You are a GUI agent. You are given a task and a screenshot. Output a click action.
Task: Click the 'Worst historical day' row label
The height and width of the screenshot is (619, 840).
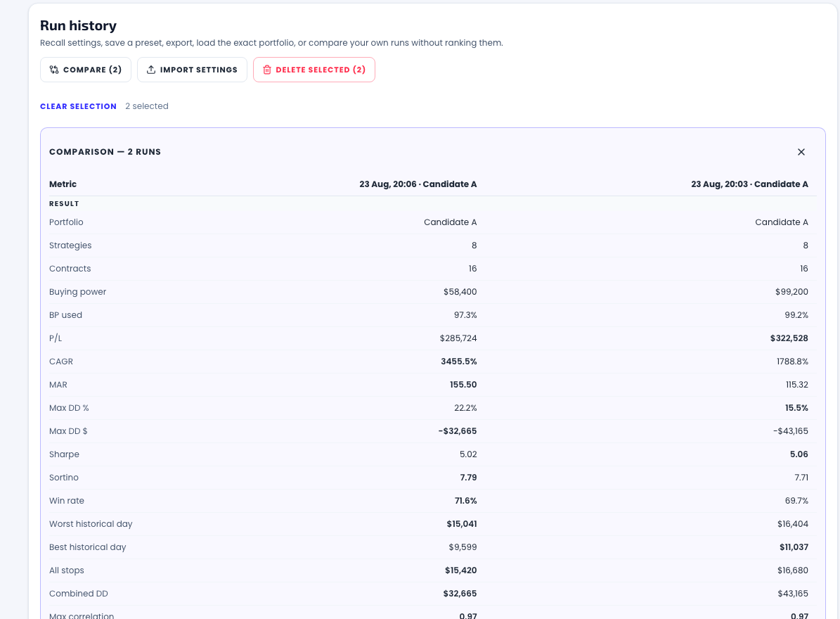[x=91, y=524]
